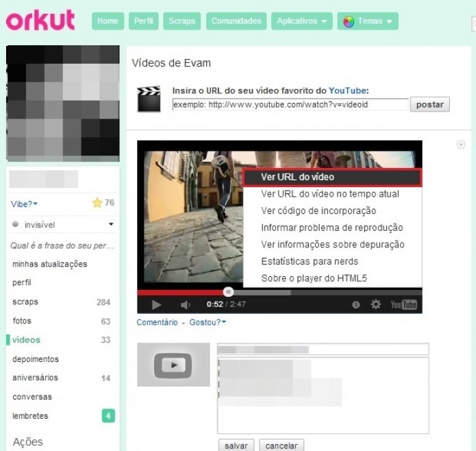Select Ver URL do vídeo no tempo atual

pos(332,194)
